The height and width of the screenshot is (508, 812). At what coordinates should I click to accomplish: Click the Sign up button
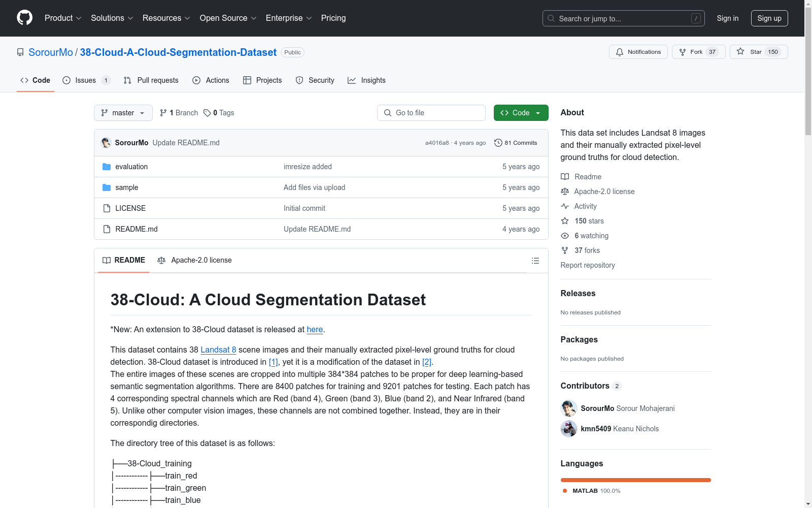[769, 18]
